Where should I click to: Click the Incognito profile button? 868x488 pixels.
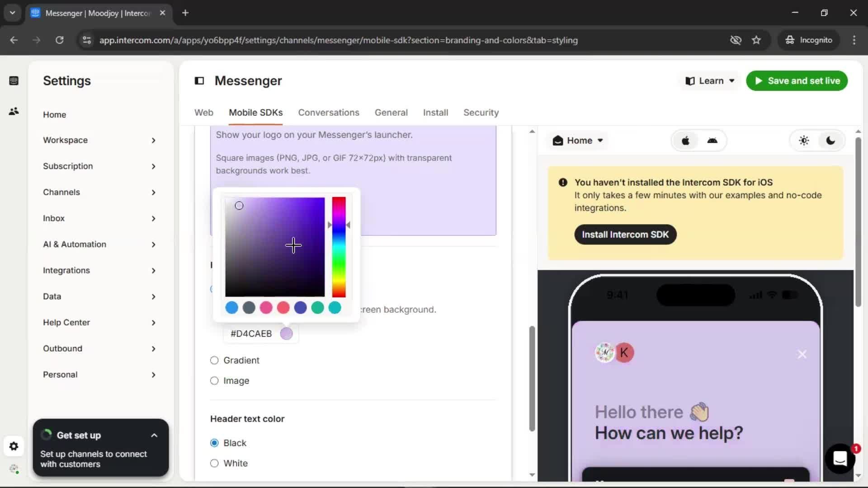pyautogui.click(x=809, y=40)
